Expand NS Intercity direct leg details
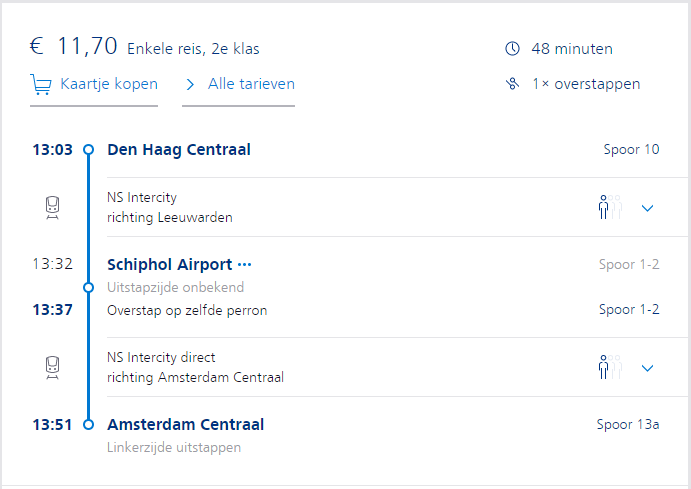Screen dimensions: 691x489 (x=647, y=368)
